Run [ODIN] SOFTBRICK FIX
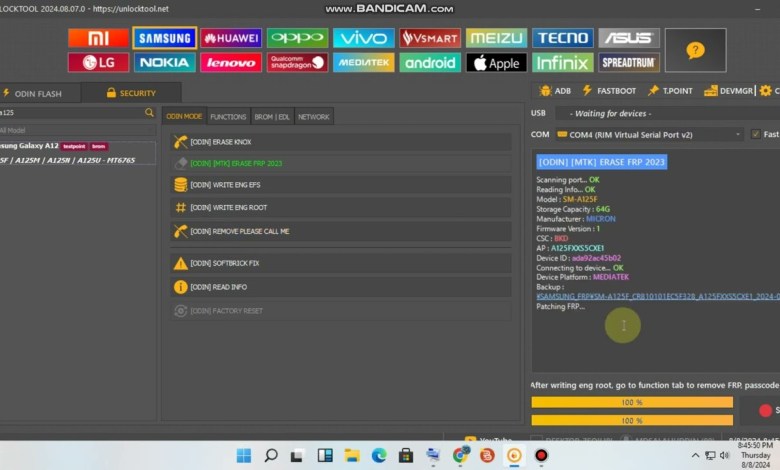Screen dimensions: 780x470 (x=341, y=263)
